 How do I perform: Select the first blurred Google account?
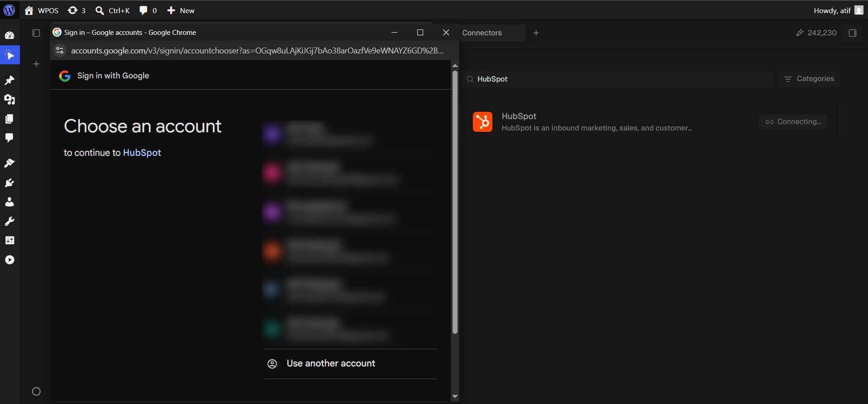[350, 134]
